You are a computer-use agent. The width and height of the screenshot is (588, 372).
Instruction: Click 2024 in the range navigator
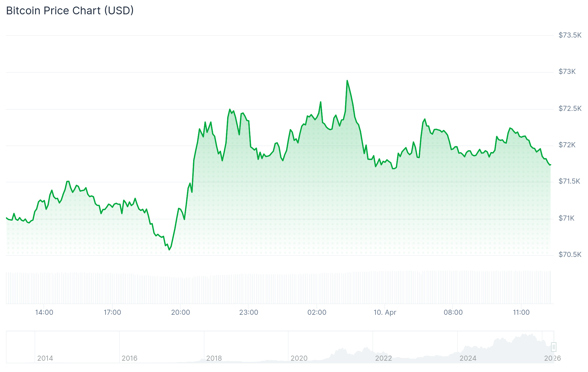[x=468, y=358]
